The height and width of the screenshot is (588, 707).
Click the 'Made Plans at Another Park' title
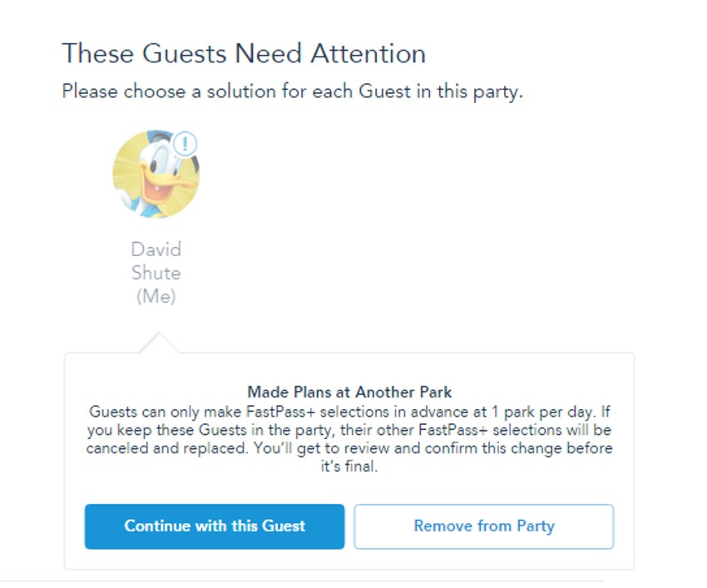349,392
